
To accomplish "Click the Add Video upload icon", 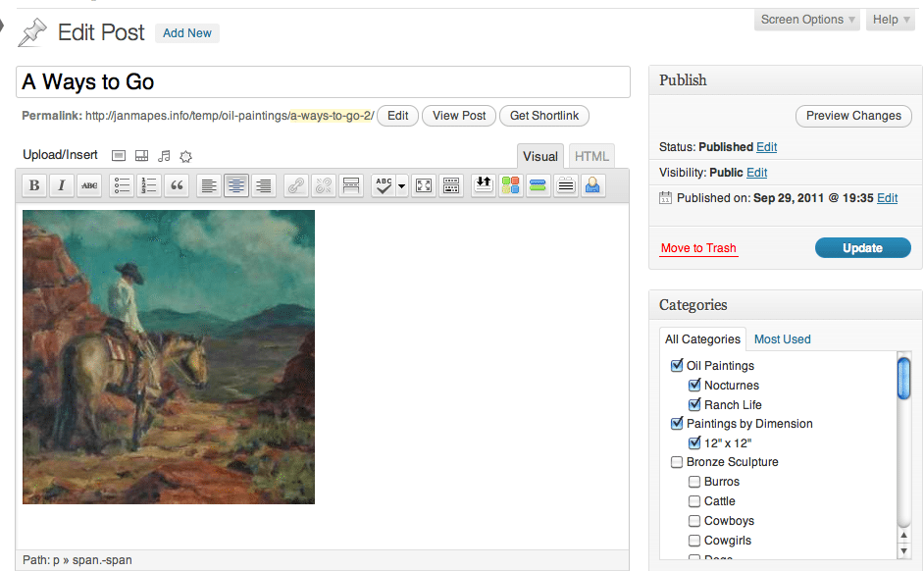I will (141, 156).
